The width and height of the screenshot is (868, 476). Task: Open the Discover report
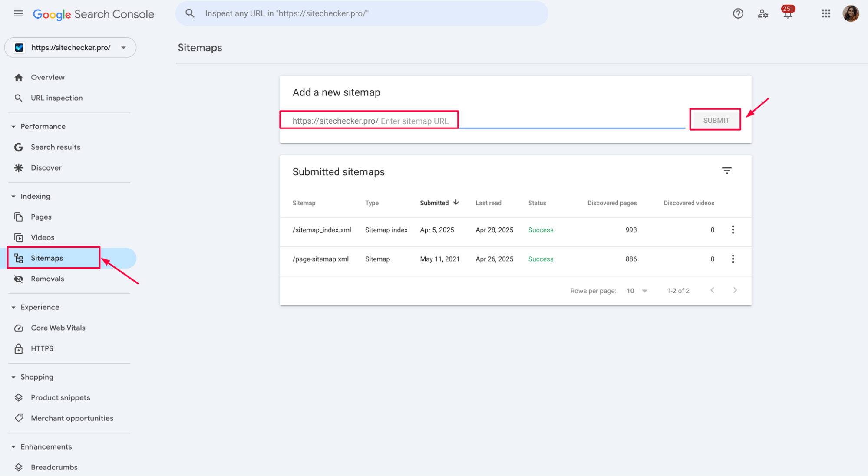point(46,168)
